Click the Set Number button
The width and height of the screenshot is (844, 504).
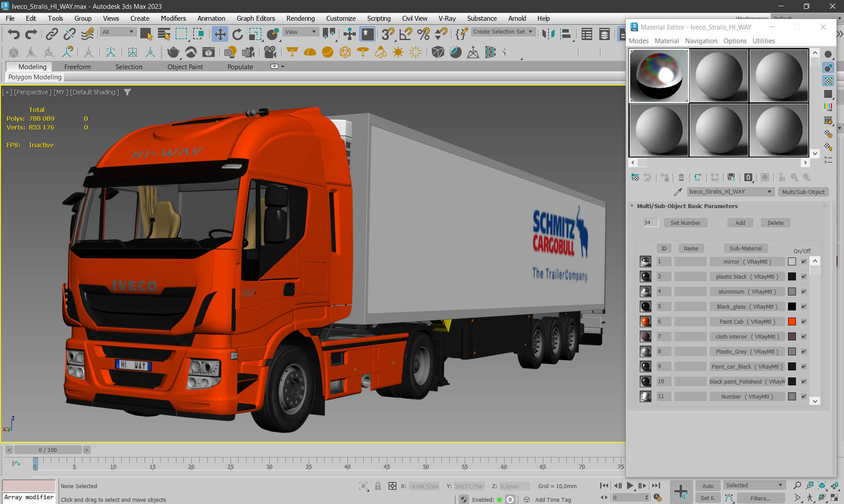(x=685, y=223)
